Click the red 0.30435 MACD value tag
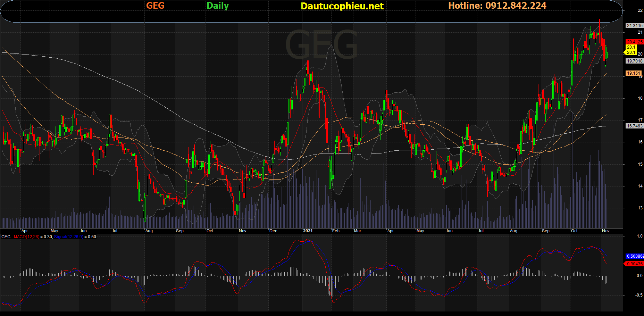The height and width of the screenshot is (316, 644). tap(635, 264)
